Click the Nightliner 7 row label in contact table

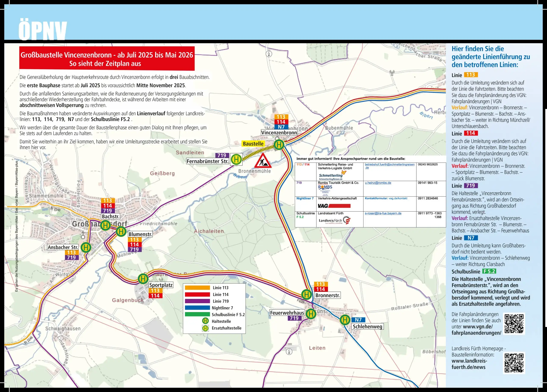pyautogui.click(x=305, y=198)
